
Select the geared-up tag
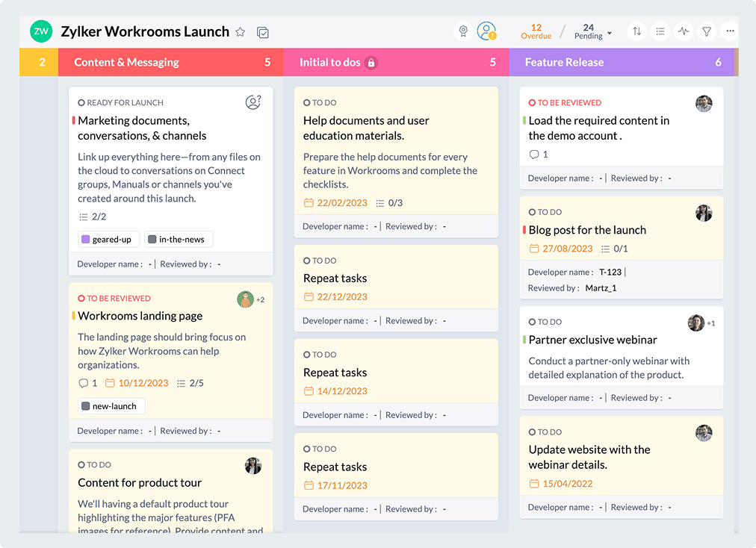(x=109, y=239)
